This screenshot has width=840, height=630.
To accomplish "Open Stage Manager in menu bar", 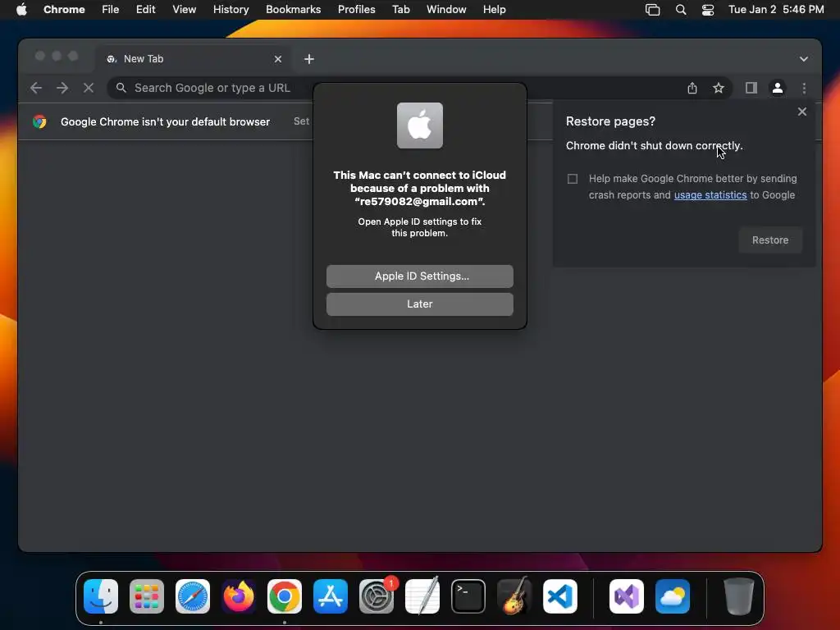I will coord(652,10).
